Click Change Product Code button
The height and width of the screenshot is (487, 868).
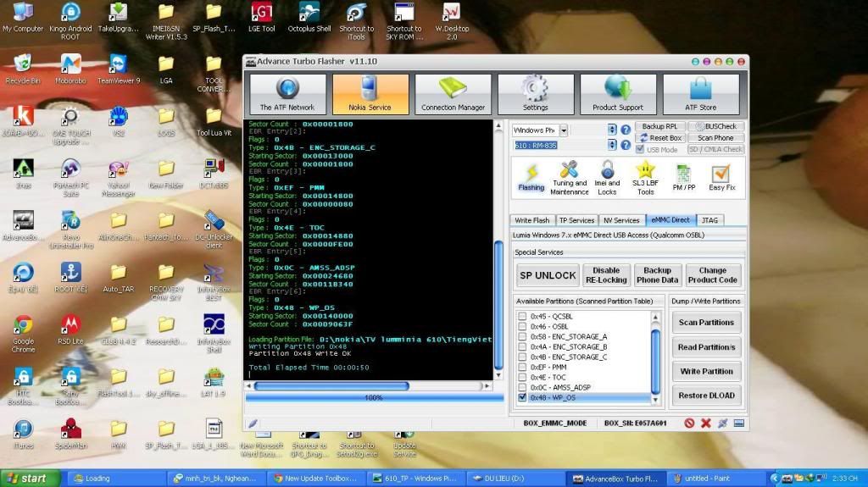[x=712, y=275]
